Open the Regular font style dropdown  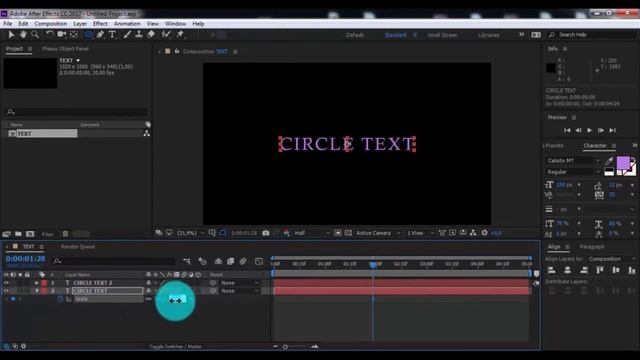click(574, 172)
